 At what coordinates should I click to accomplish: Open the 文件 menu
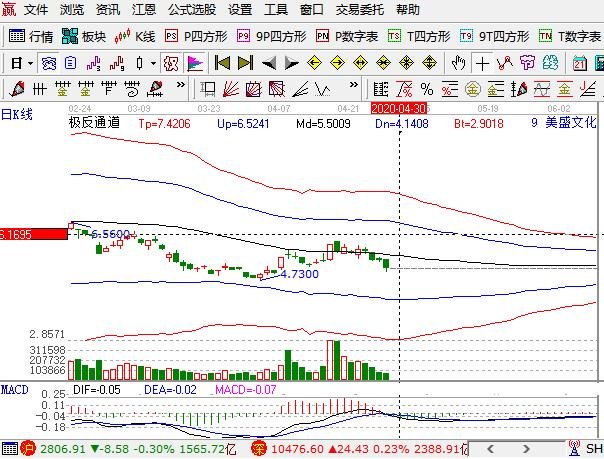pos(36,9)
